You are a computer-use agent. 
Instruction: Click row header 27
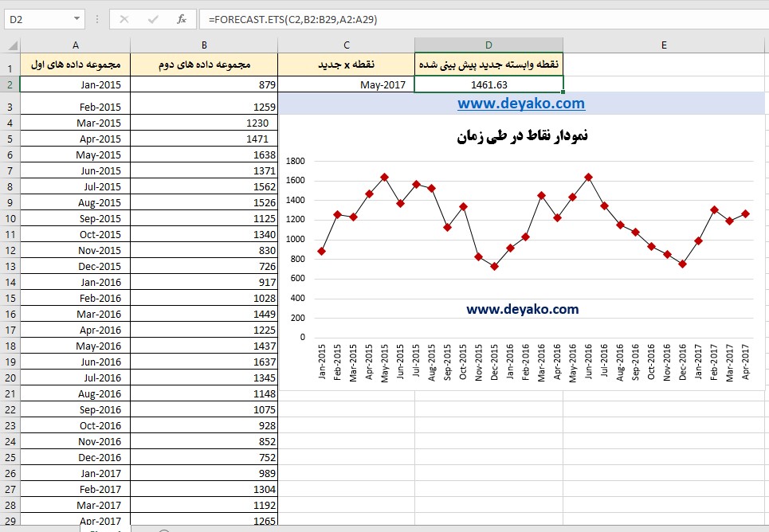click(x=10, y=489)
